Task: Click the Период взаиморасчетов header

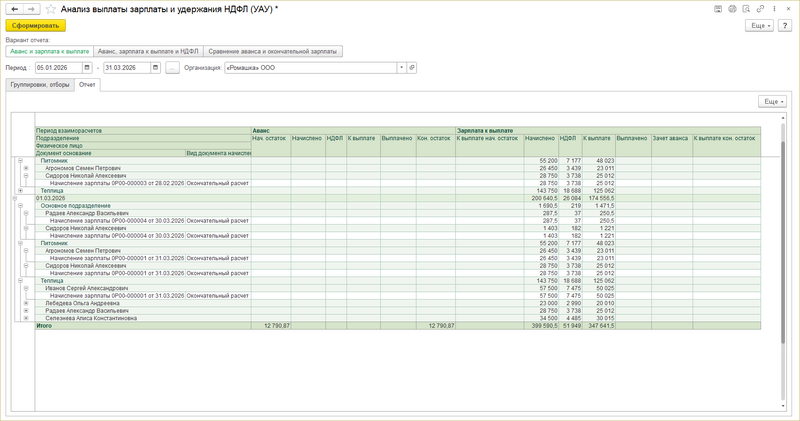Action: [x=143, y=131]
